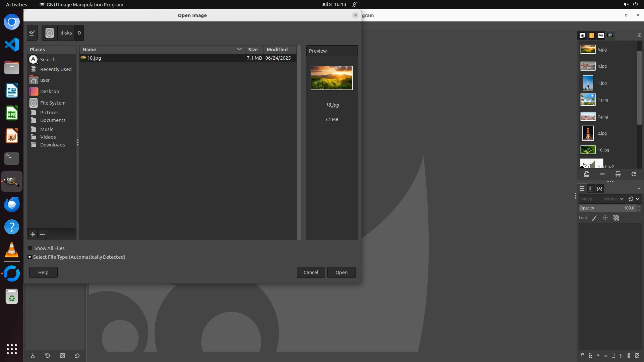Image resolution: width=644 pixels, height=362 pixels.
Task: Open the Channels tab icon
Action: coord(591,189)
